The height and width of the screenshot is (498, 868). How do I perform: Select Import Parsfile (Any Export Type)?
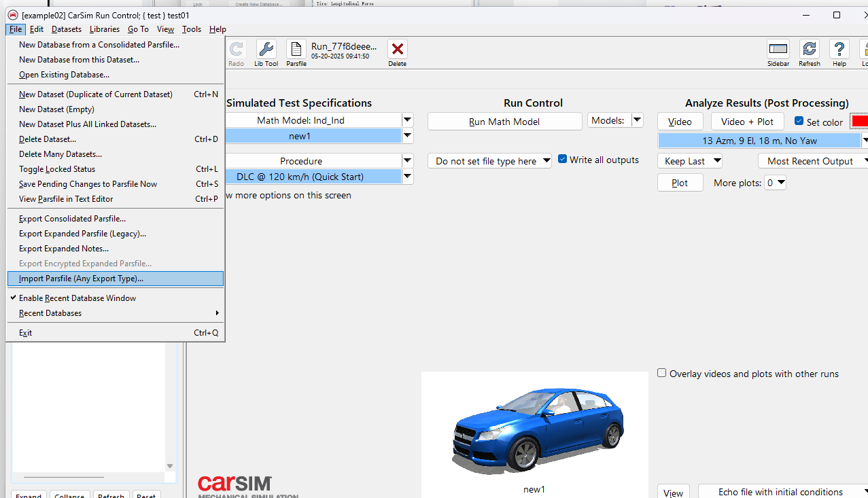pos(115,279)
